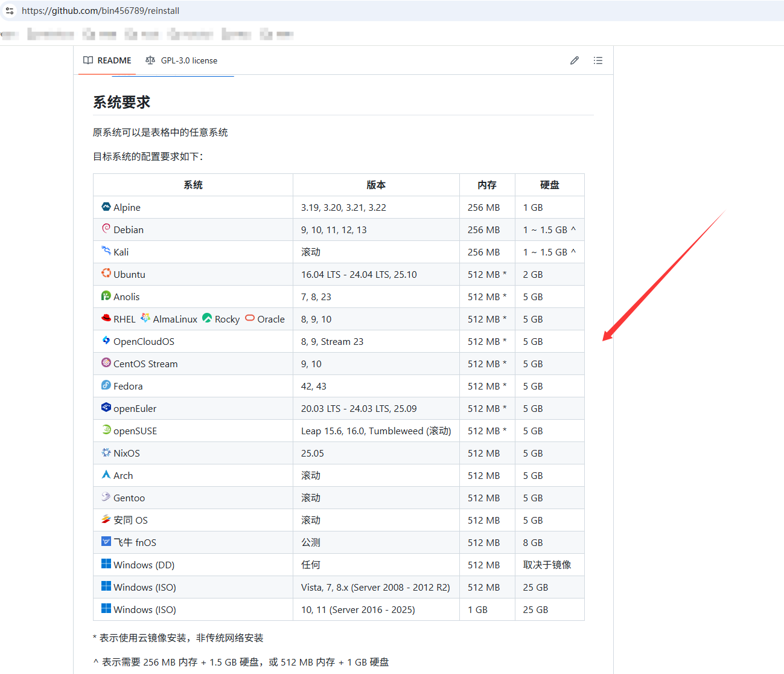
Task: Click the Kali dragon icon
Action: [106, 251]
